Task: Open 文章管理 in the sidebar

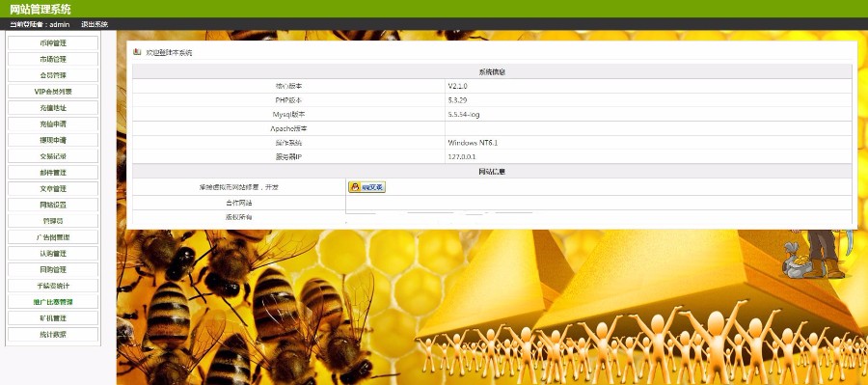Action: click(53, 189)
